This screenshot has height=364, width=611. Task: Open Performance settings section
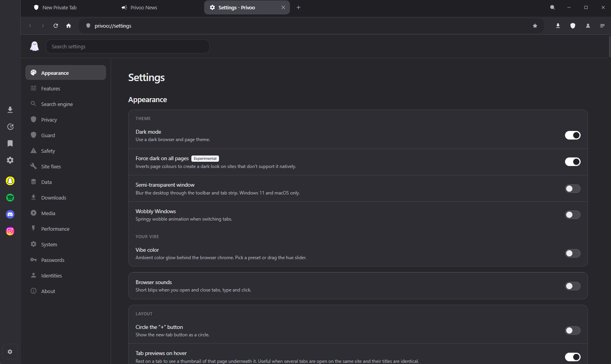click(65, 229)
